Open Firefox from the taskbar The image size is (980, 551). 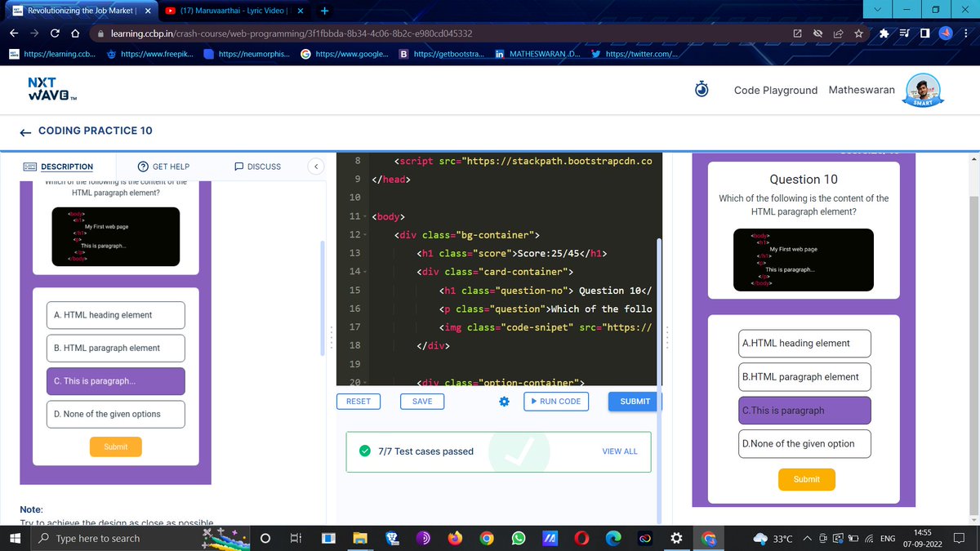coord(455,539)
